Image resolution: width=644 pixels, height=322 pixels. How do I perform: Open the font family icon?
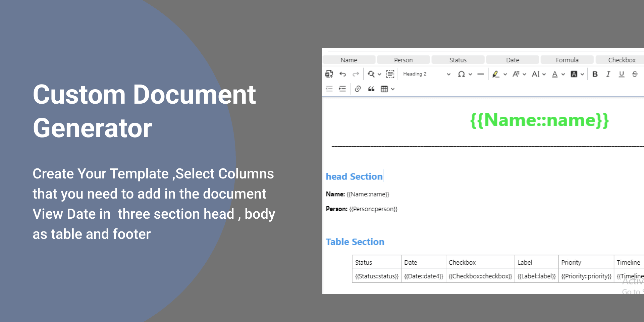click(516, 74)
